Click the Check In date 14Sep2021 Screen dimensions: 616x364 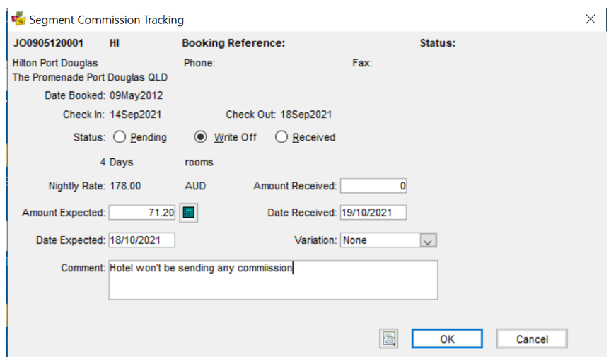tap(136, 115)
